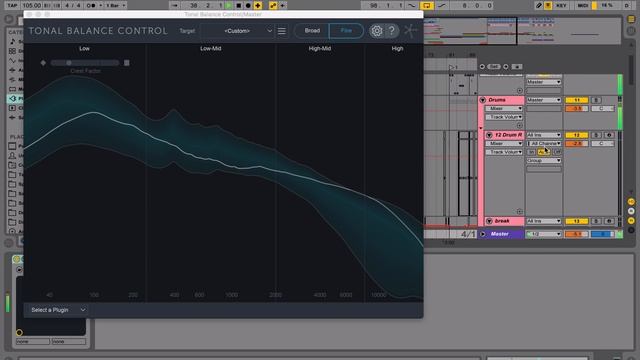Set 12 Drum R monitor to In

[x=531, y=152]
